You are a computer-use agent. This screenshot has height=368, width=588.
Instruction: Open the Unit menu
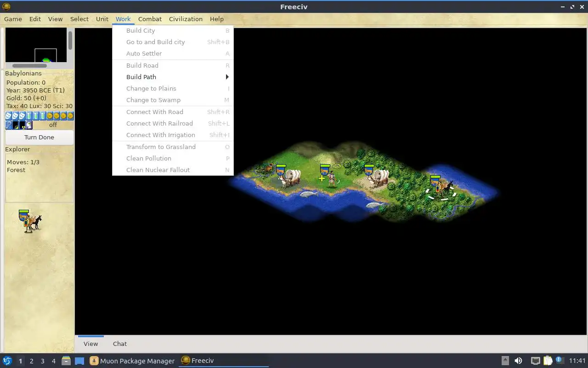pos(102,19)
